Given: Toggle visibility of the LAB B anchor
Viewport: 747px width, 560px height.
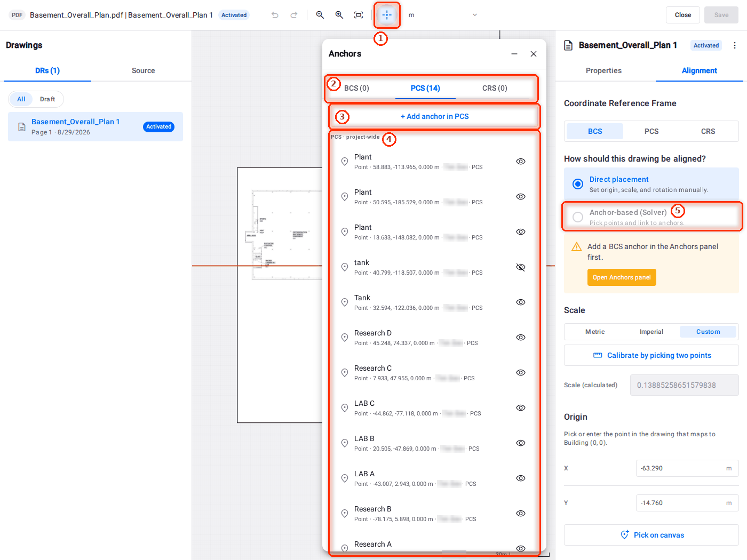Looking at the screenshot, I should [521, 443].
